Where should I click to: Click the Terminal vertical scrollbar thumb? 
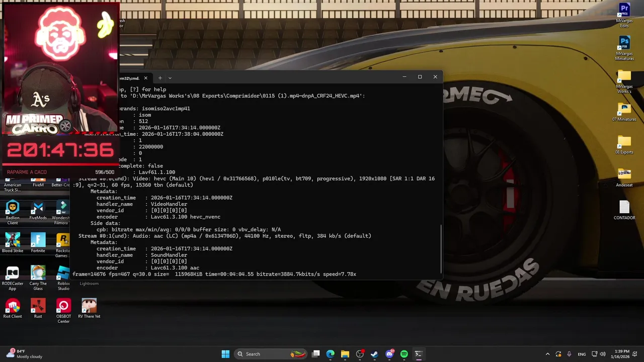[x=441, y=249]
